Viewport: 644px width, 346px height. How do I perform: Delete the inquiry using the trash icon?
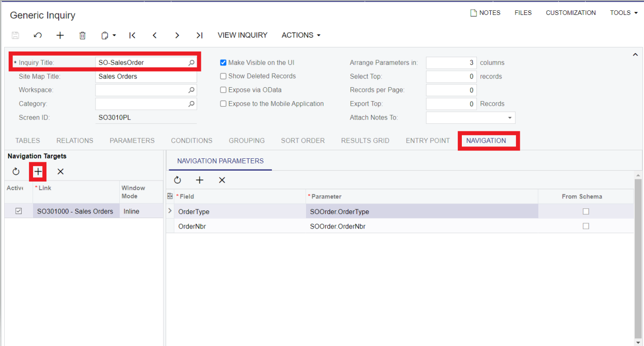[x=83, y=35]
